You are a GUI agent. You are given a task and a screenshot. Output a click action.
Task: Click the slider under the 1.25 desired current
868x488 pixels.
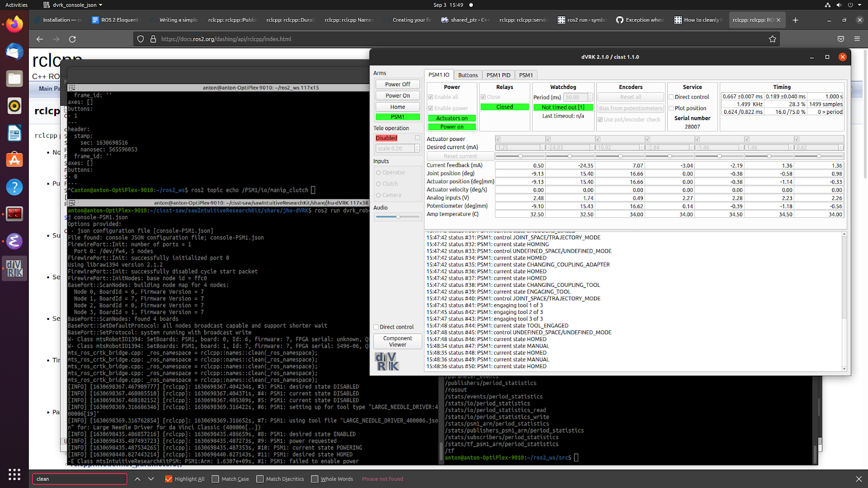click(519, 156)
